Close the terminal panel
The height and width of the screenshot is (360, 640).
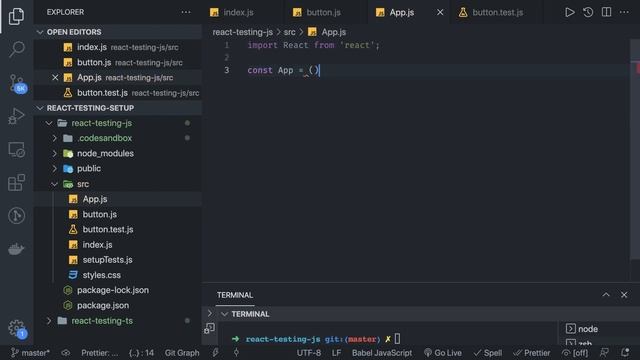624,295
